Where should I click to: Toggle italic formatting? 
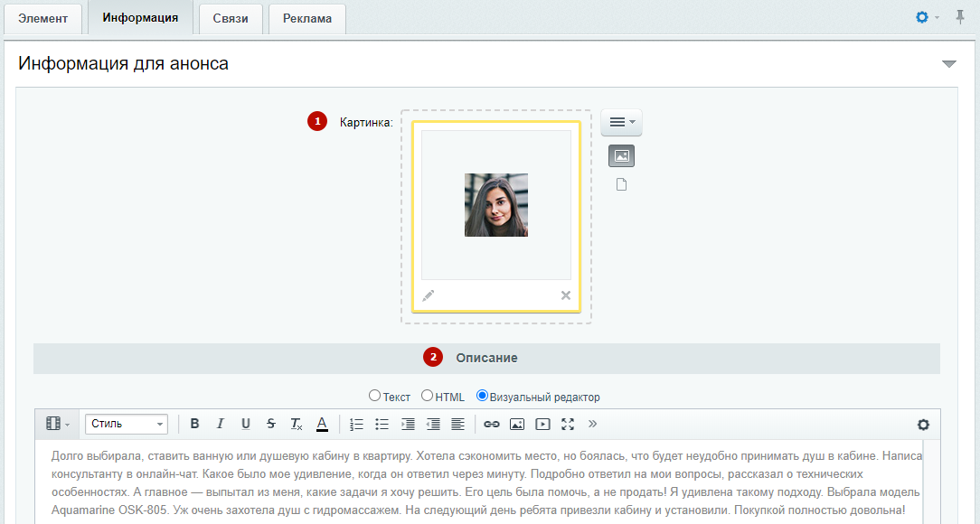(x=220, y=424)
